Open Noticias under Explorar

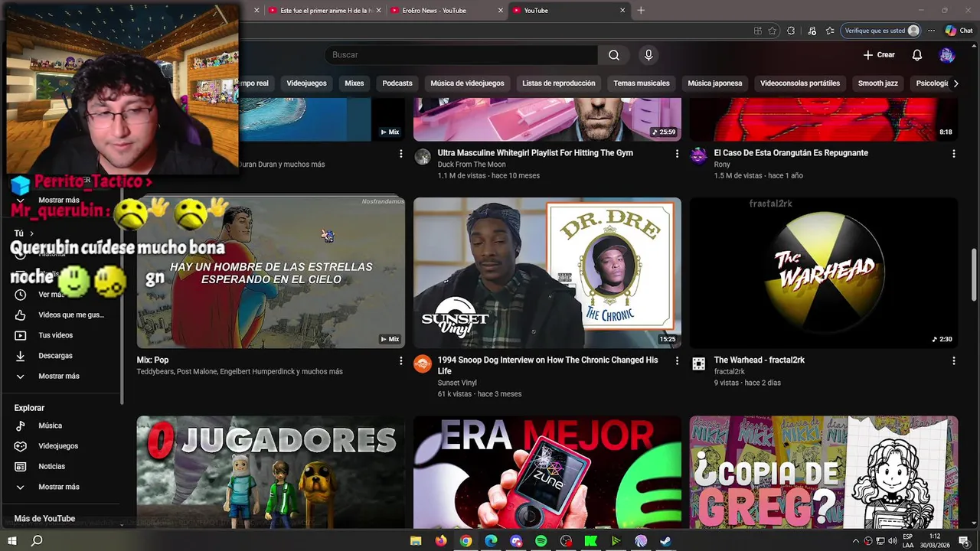61,466
